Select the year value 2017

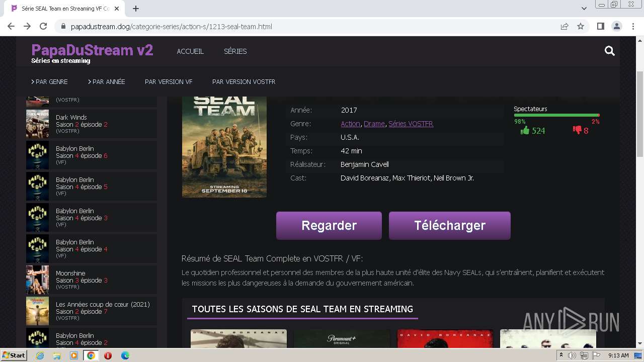pos(349,110)
